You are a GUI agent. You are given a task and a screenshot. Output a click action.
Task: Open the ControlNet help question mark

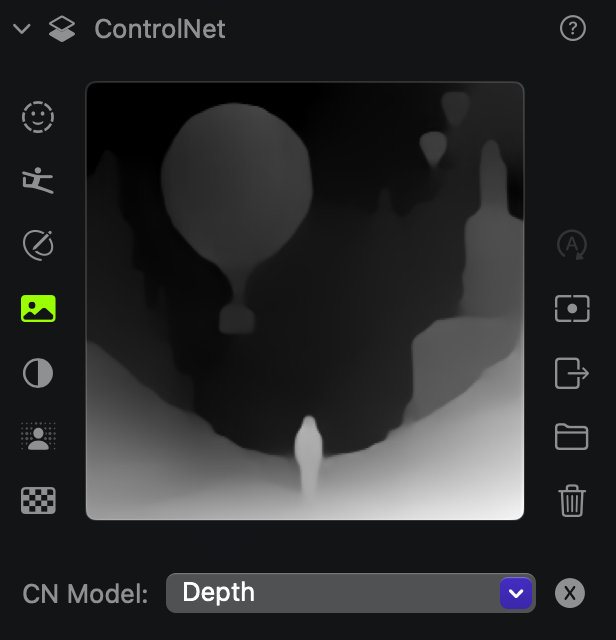point(573,28)
